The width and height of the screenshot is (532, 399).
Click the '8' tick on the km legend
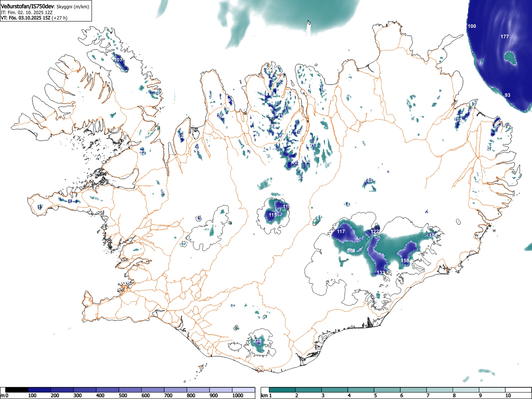tap(454, 396)
